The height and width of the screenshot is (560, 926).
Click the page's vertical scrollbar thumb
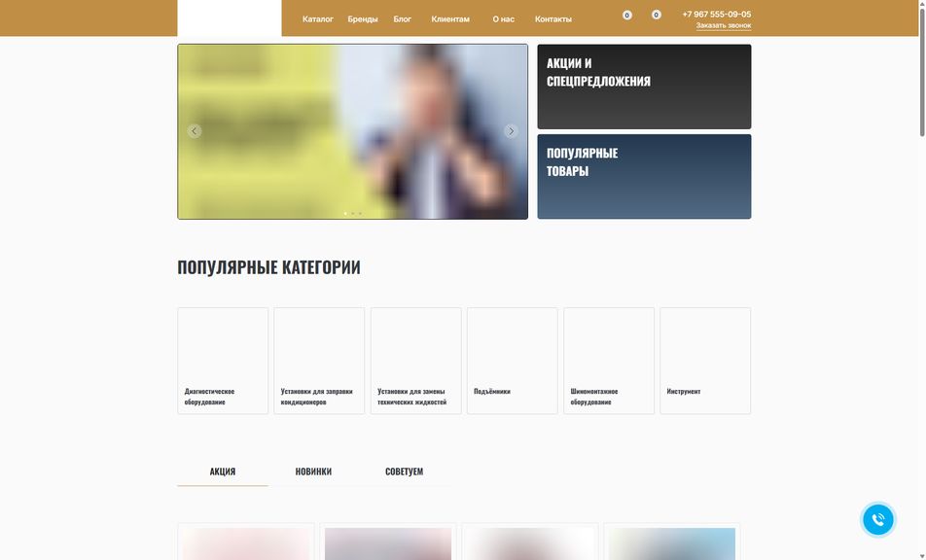[922, 72]
